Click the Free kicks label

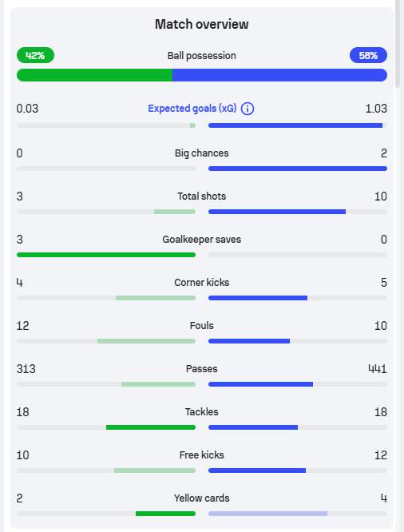coord(202,455)
